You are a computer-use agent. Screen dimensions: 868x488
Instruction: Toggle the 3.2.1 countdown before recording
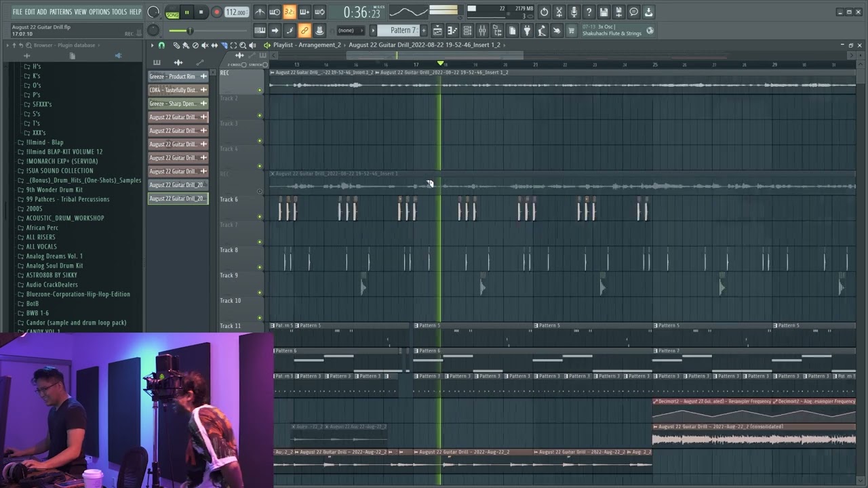pos(290,12)
